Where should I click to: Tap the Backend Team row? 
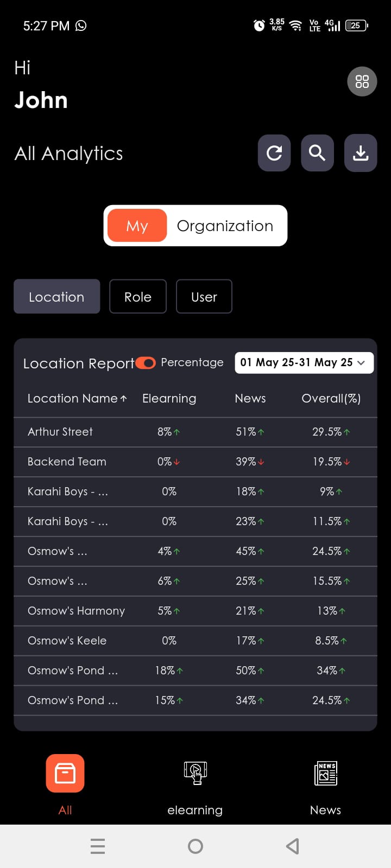pos(67,462)
